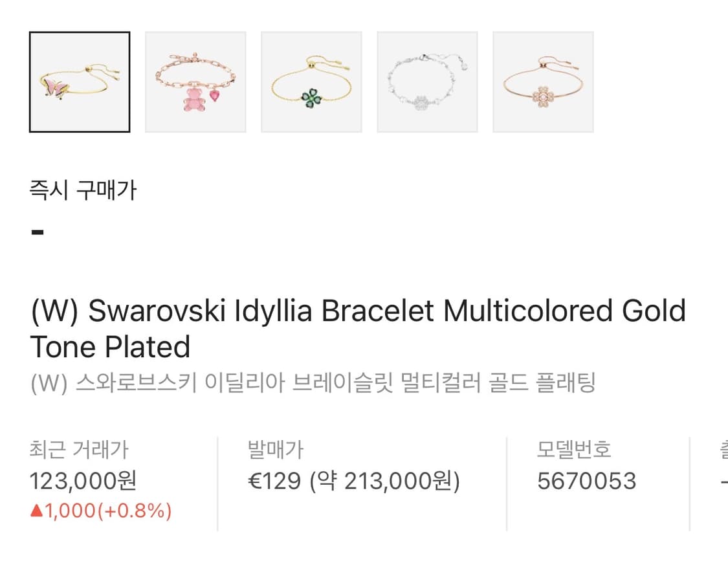The height and width of the screenshot is (565, 728).
Task: Choose the green four-leaf clover bracelet thumbnail
Action: [x=311, y=82]
